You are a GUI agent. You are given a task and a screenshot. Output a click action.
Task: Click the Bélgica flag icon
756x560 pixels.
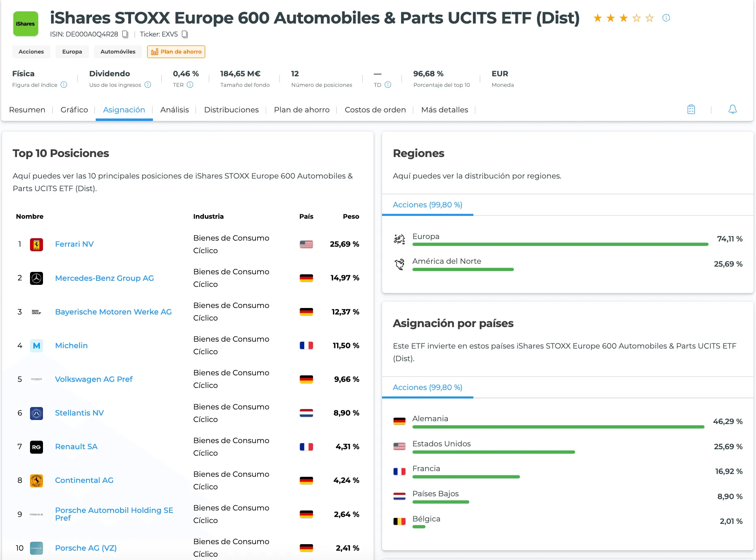coord(399,521)
